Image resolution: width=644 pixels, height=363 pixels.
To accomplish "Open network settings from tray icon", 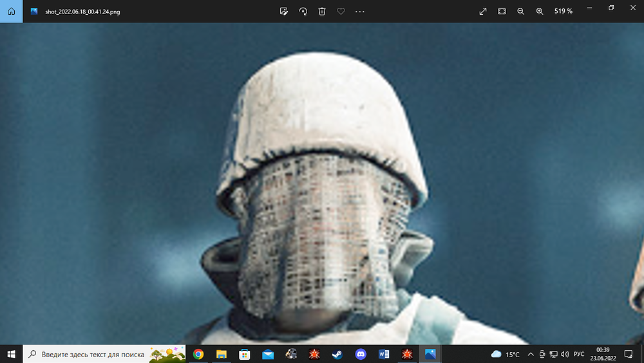I will [x=554, y=354].
